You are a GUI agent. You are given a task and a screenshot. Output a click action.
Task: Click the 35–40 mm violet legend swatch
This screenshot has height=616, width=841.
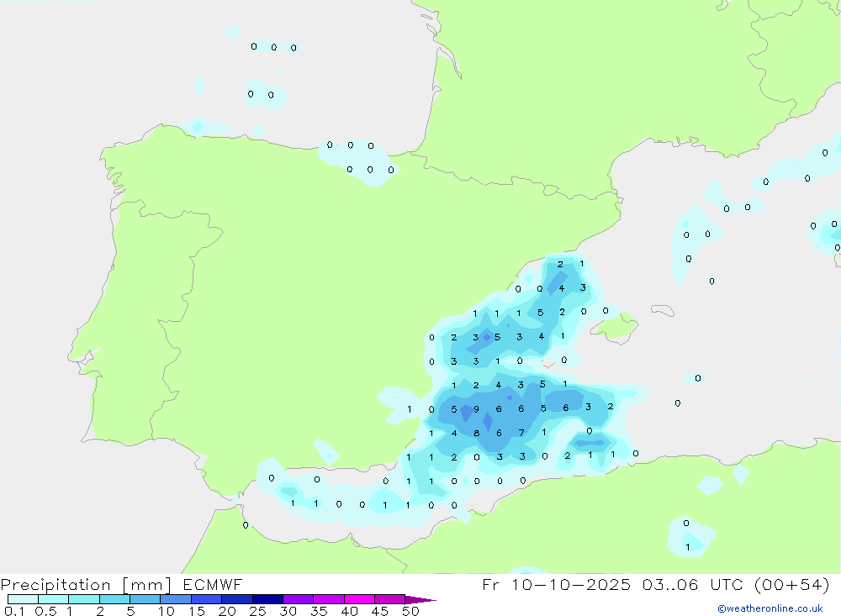point(328,599)
